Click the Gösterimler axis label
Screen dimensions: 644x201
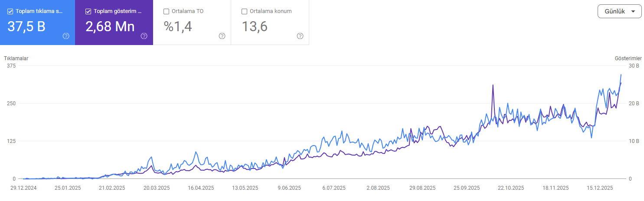tap(628, 58)
